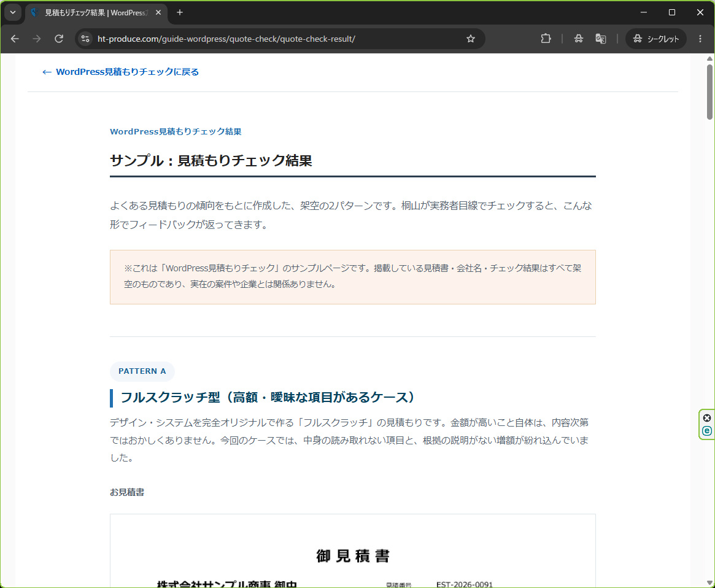Click the PATTERN A badge
The height and width of the screenshot is (588, 715).
coord(142,371)
